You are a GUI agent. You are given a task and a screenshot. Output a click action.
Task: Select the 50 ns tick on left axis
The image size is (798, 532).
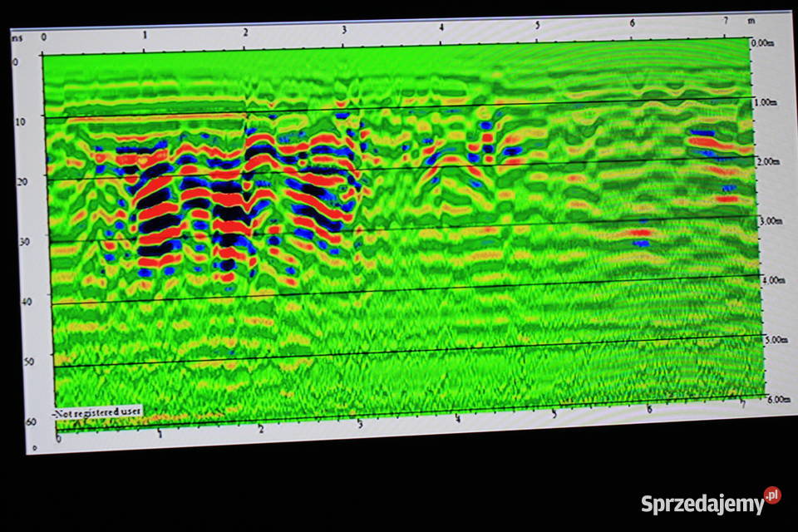pyautogui.click(x=28, y=362)
